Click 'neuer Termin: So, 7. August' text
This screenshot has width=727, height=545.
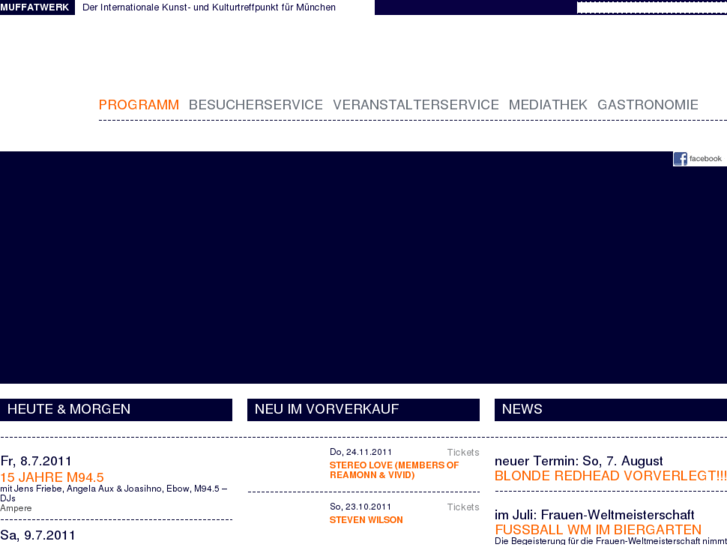click(579, 461)
